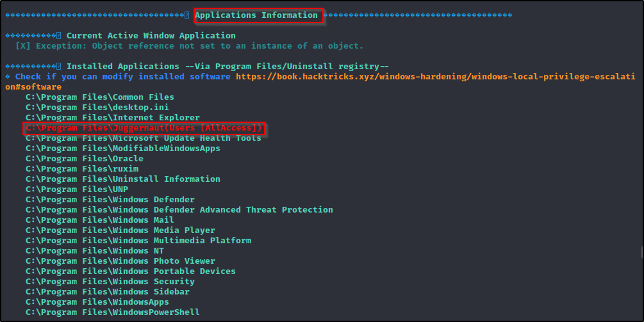Click the Current Active Window Application heading
644x322 pixels.
click(151, 36)
